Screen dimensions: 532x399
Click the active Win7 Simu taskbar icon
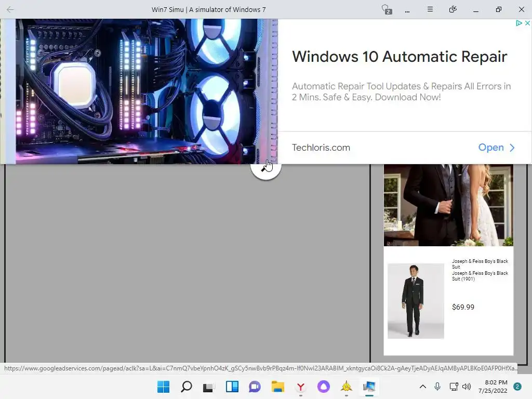(x=369, y=387)
